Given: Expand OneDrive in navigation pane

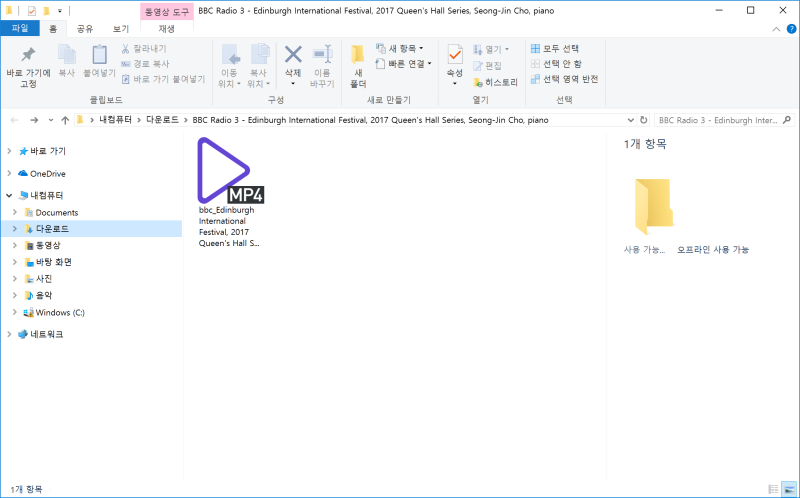Looking at the screenshot, I should tap(9, 173).
